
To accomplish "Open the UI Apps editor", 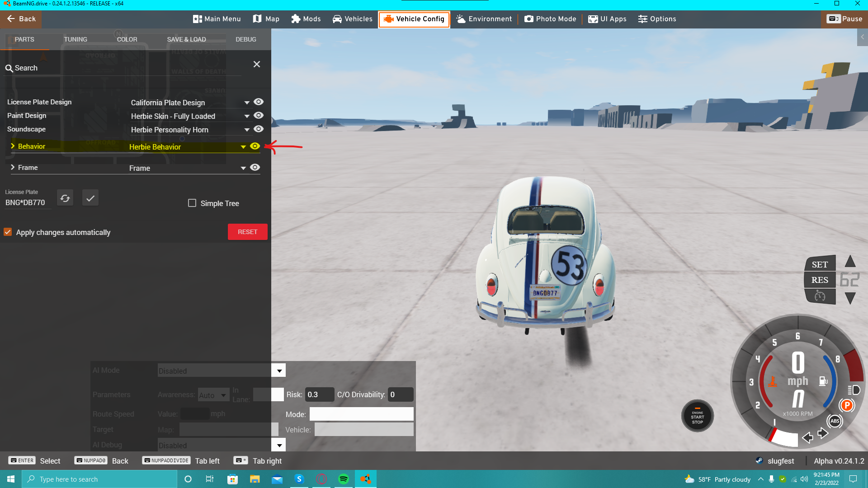I will [607, 19].
